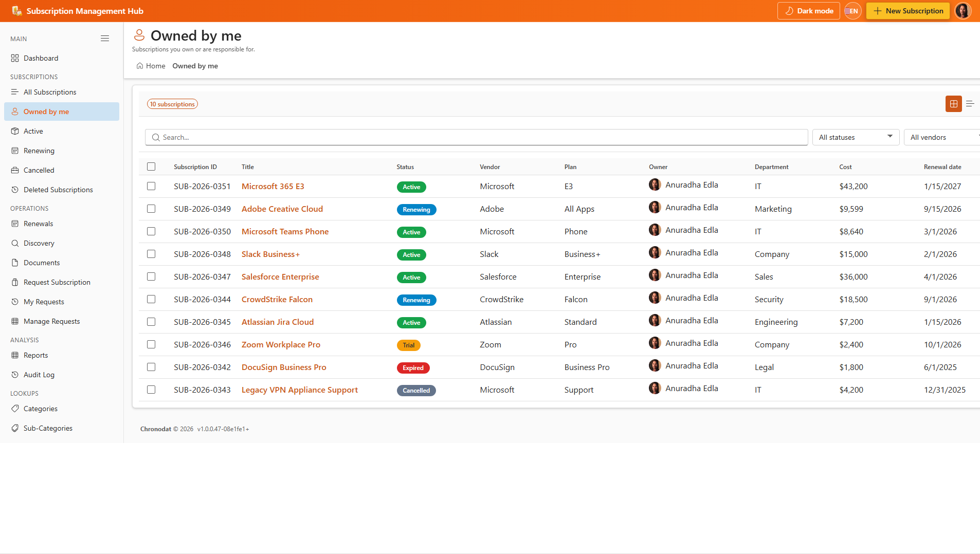Click the Subscription Management Hub logo icon
Screen dimensions: 980x554
16,11
